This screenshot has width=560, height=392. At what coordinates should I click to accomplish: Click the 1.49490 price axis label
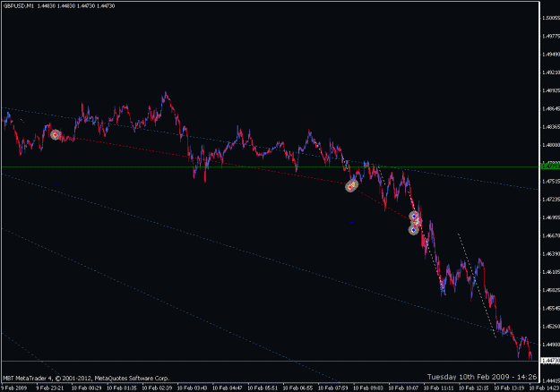point(551,55)
